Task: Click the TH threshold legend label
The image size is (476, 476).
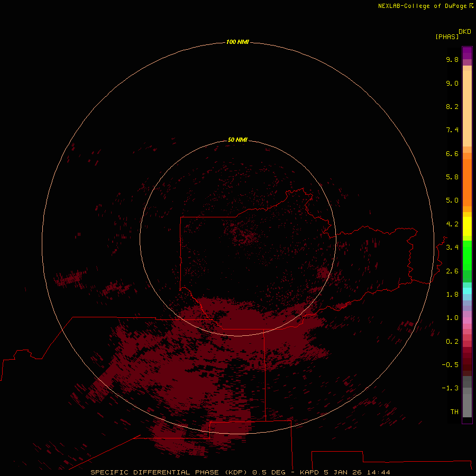Action: tap(454, 412)
